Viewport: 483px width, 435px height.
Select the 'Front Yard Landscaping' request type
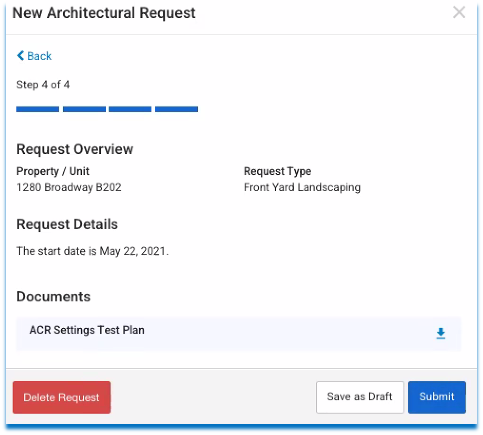point(302,187)
